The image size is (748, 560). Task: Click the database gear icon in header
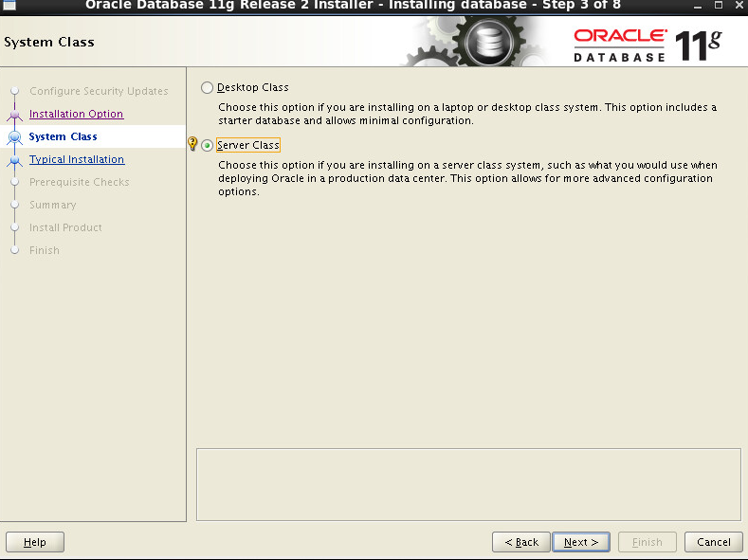tap(488, 42)
